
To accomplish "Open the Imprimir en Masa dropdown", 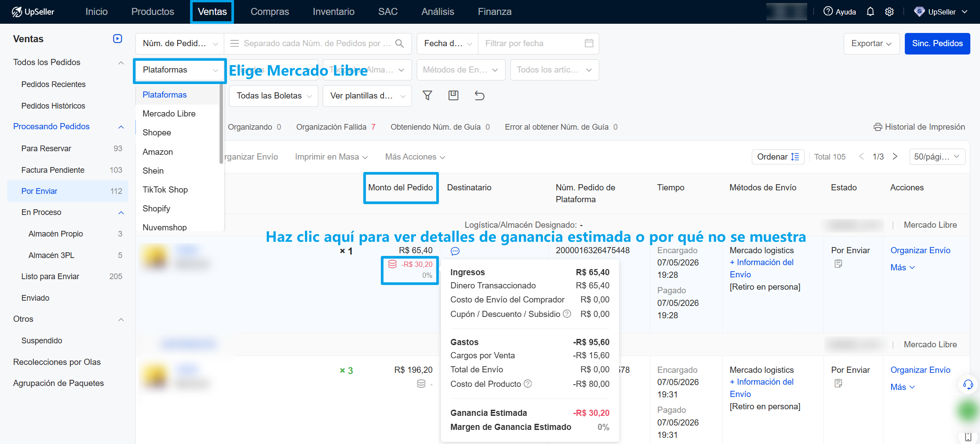I will pyautogui.click(x=332, y=157).
